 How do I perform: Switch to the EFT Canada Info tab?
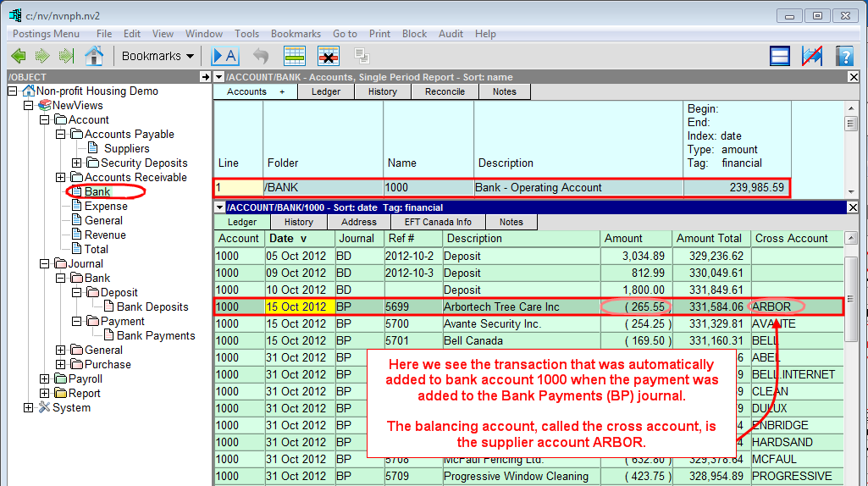[x=438, y=222]
